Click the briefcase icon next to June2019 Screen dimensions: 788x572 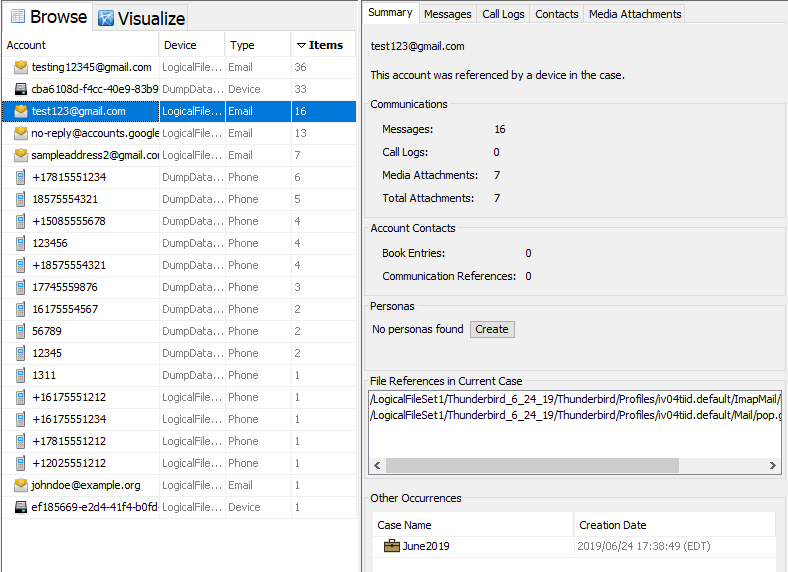pyautogui.click(x=392, y=546)
